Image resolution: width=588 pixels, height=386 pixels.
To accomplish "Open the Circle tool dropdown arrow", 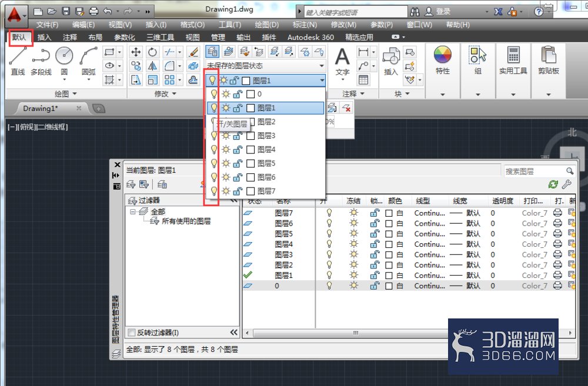I will (x=64, y=79).
